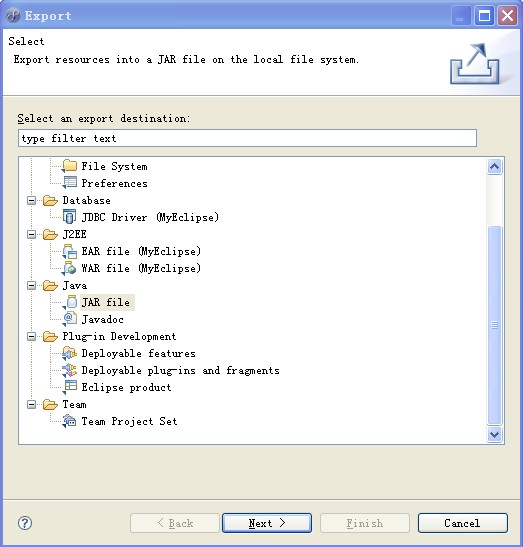Select the Preferences tree entry

pyautogui.click(x=105, y=183)
